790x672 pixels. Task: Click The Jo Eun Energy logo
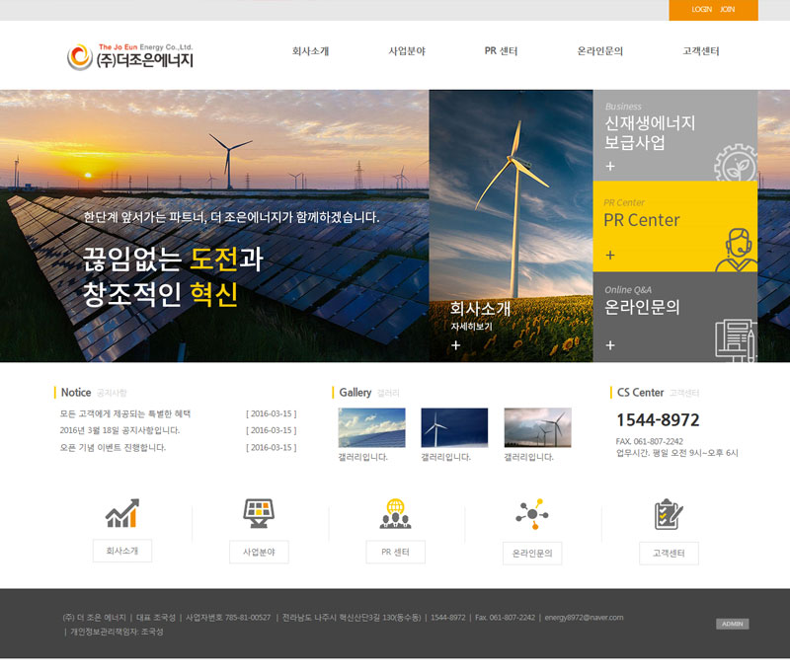tap(130, 56)
